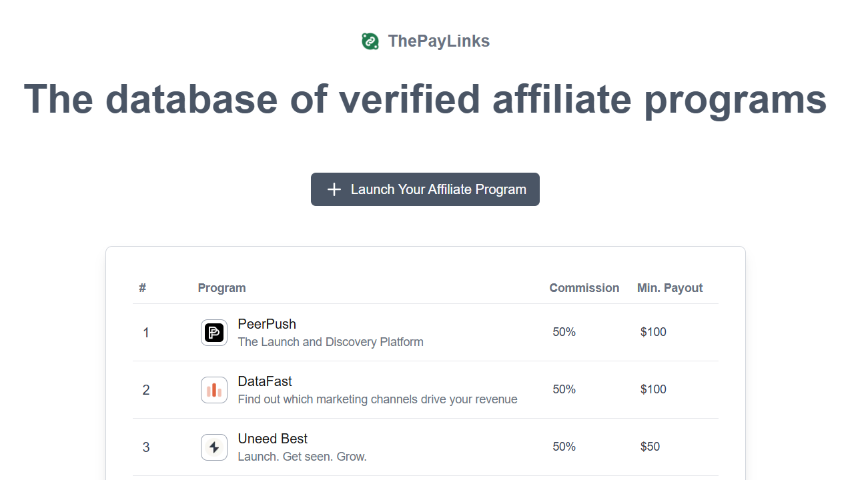Image resolution: width=868 pixels, height=480 pixels.
Task: Click the Program column header
Action: point(222,288)
